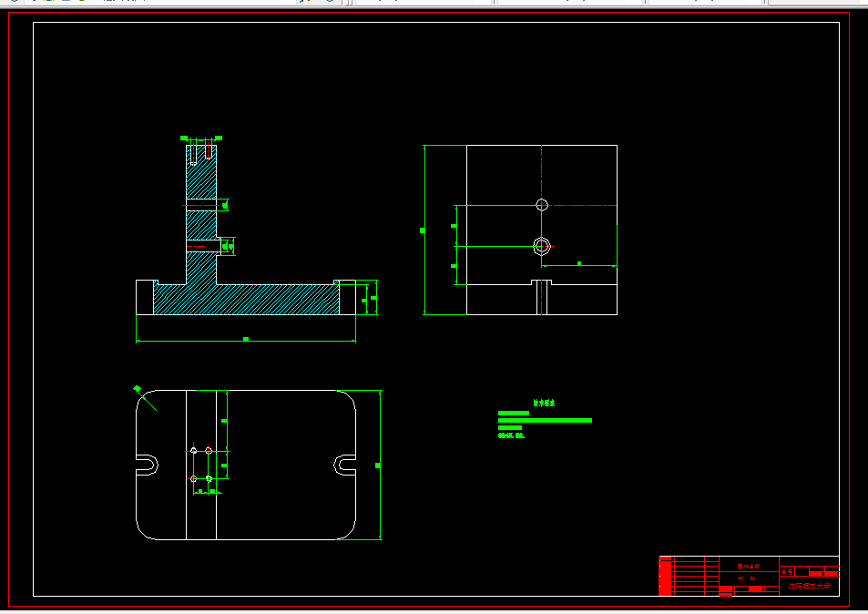Select the left U-shaped slot in plan view
868x614 pixels.
148,466
